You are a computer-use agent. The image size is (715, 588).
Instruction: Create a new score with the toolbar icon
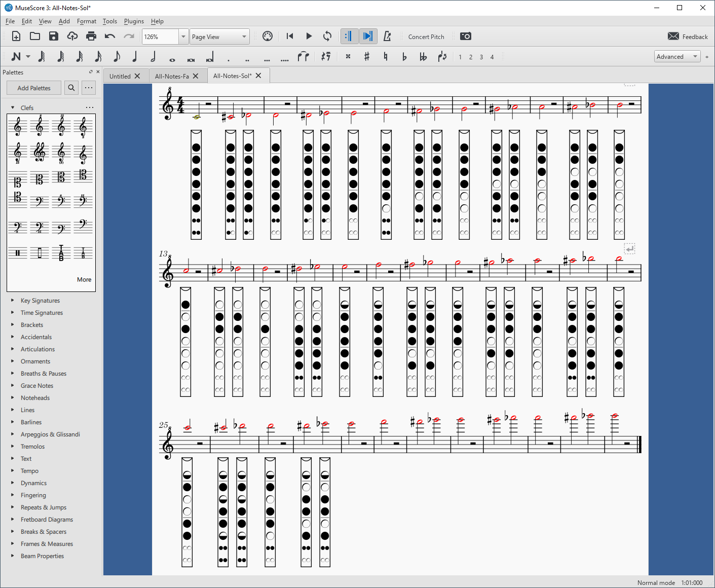point(16,36)
